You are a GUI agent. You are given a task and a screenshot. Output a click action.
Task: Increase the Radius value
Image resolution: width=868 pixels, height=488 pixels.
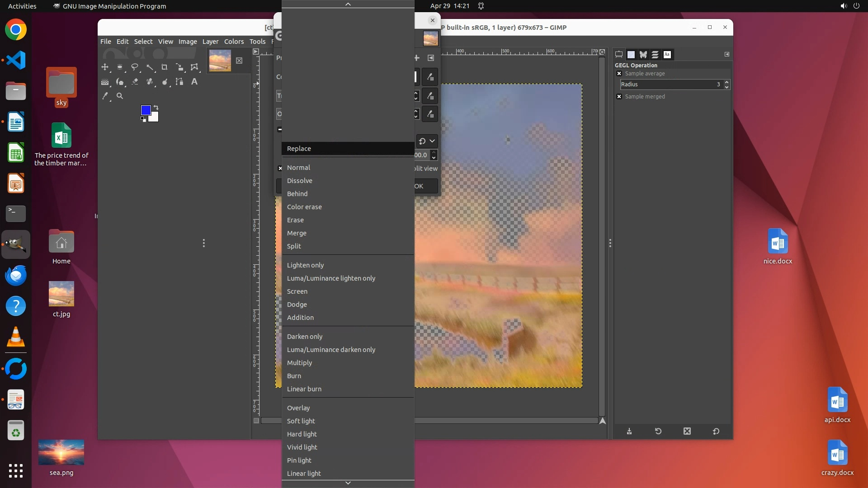pos(726,82)
